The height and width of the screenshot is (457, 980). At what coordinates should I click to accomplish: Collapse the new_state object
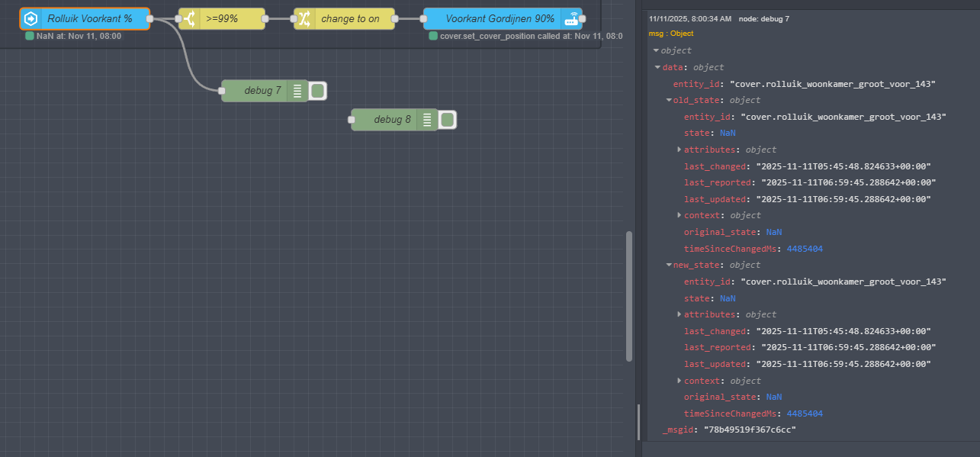tap(669, 265)
